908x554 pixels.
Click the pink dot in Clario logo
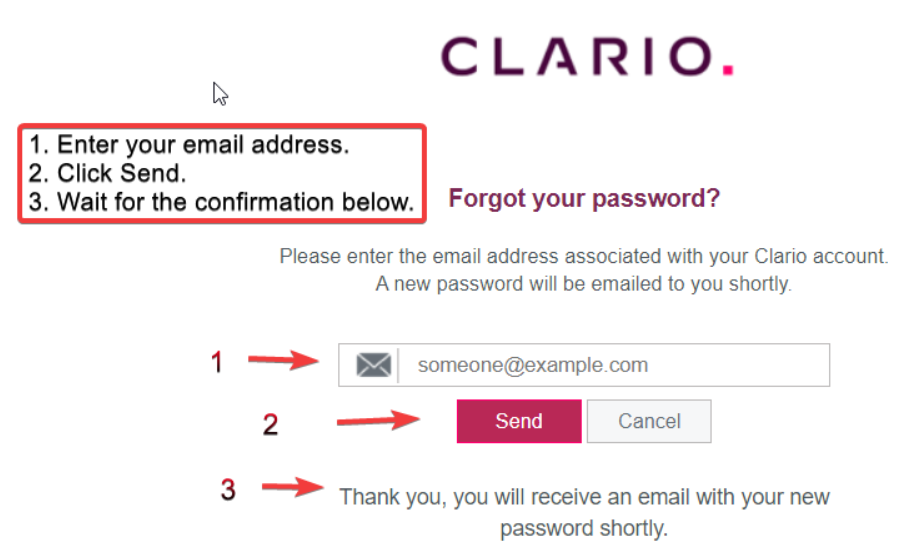click(728, 70)
